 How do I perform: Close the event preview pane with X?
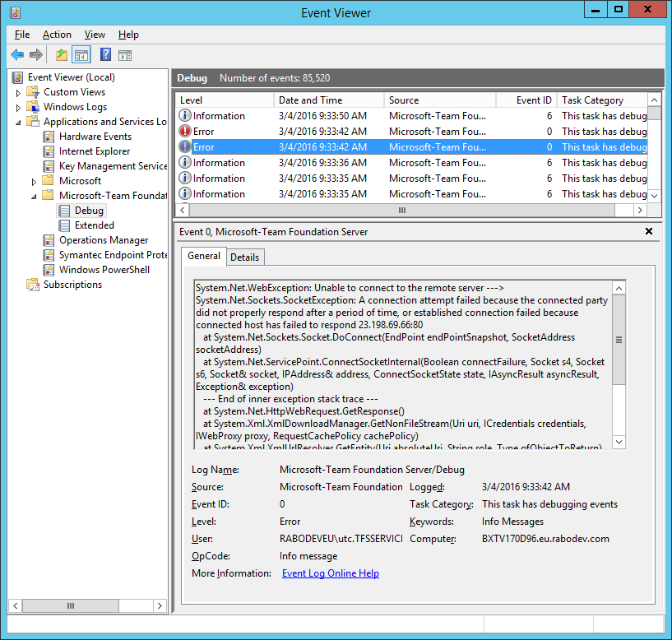tap(649, 231)
